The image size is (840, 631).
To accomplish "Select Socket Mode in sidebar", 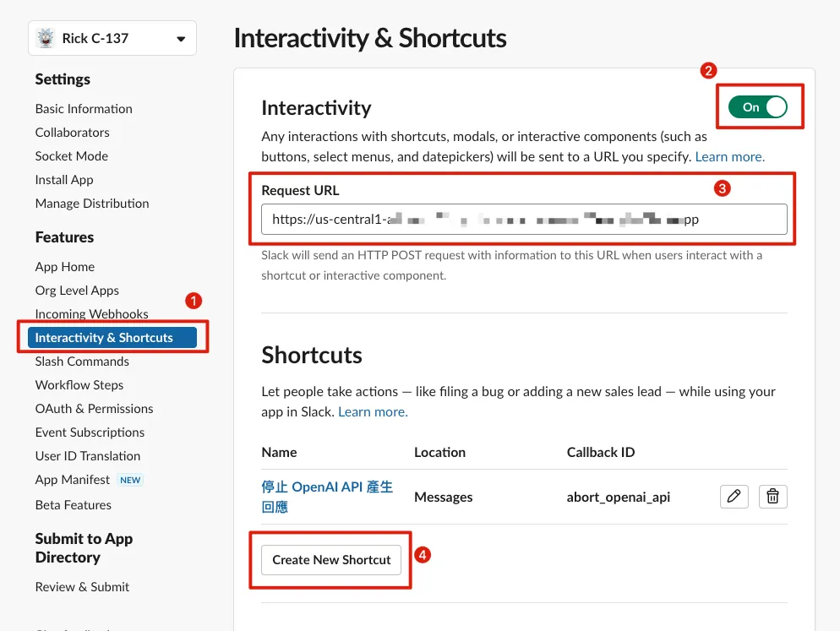I will click(x=71, y=156).
